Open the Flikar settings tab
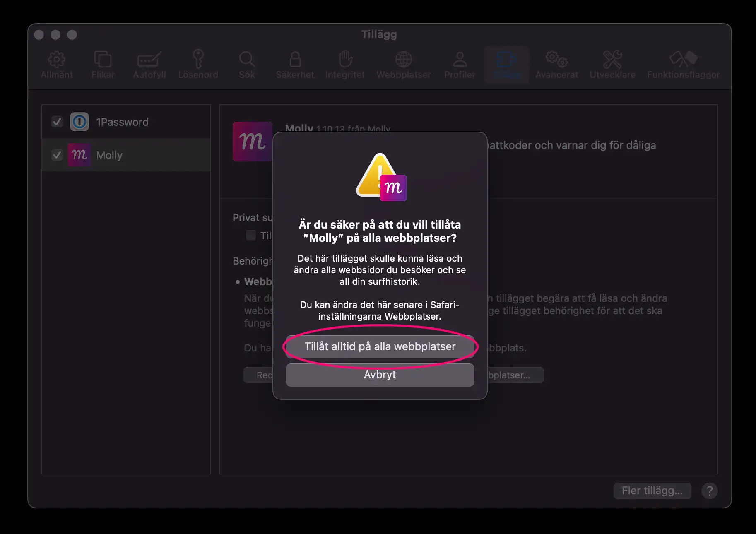 (x=103, y=64)
